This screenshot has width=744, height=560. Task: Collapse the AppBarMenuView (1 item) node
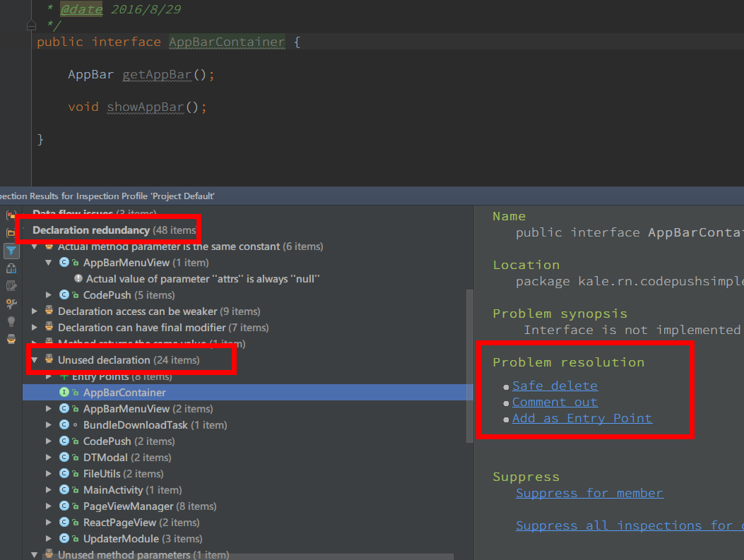(x=48, y=263)
